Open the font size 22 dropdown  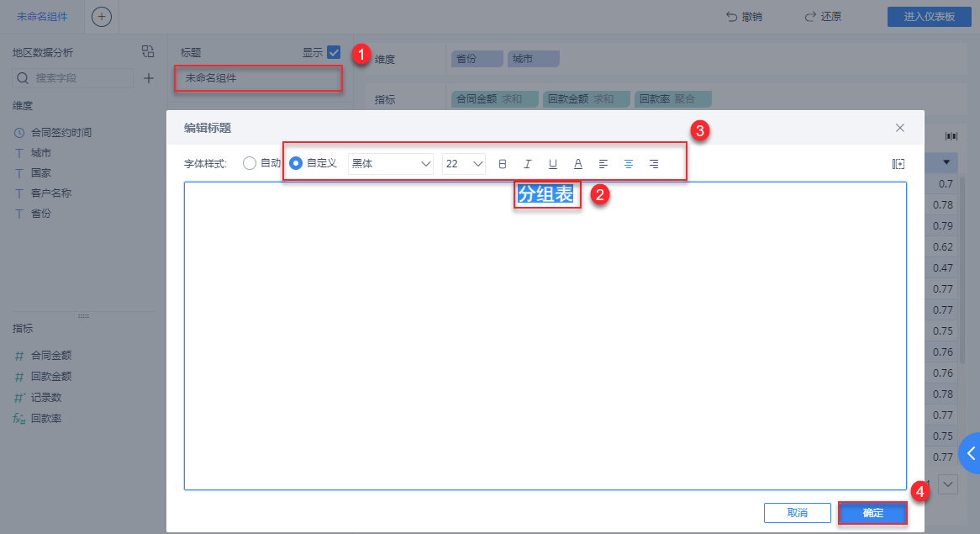(x=464, y=164)
